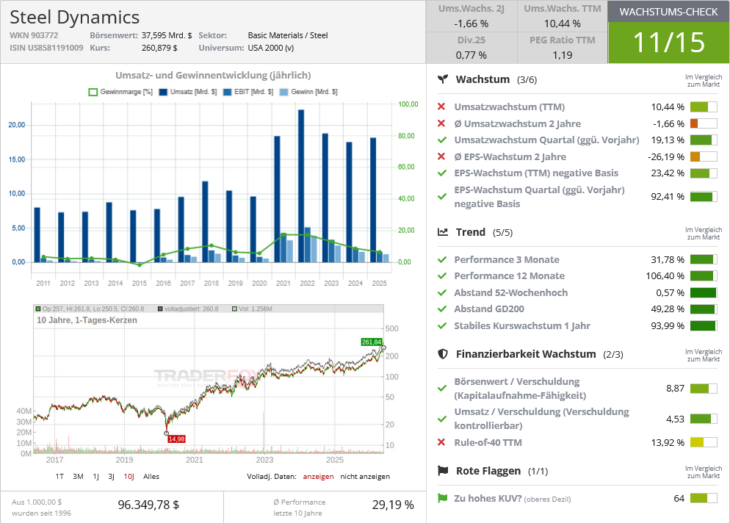Click the Sektor value Basic Materials / Steel
Image resolution: width=730 pixels, height=523 pixels.
tap(288, 35)
